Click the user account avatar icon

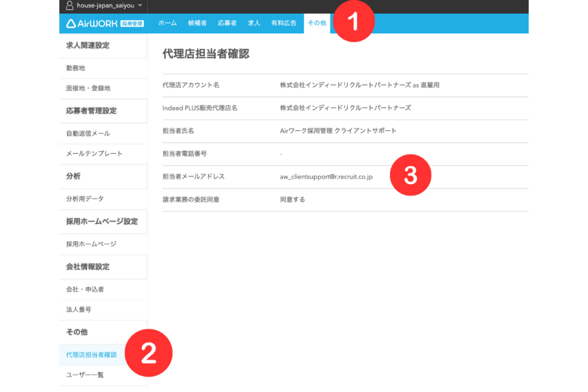[69, 5]
